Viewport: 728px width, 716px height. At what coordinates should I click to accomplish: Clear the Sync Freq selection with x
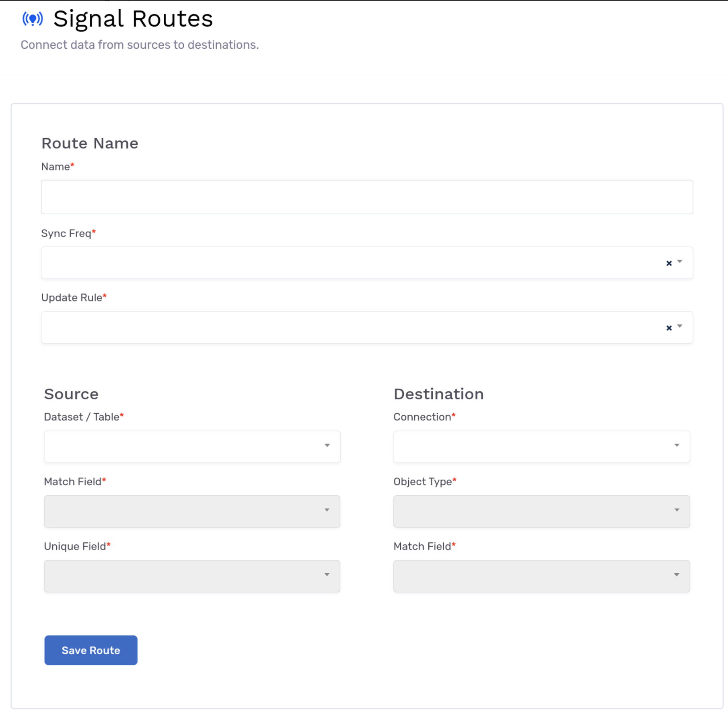[x=669, y=263]
